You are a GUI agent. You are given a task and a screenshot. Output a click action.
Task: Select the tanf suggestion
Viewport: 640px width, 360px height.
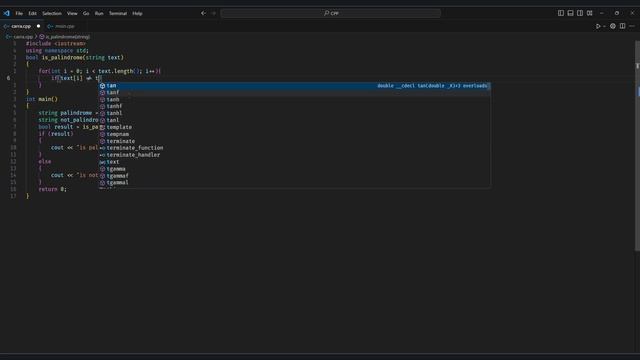point(295,93)
